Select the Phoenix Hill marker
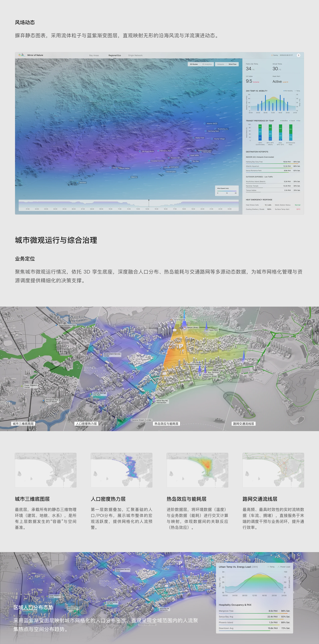The width and height of the screenshot is (319, 644). click(x=169, y=158)
